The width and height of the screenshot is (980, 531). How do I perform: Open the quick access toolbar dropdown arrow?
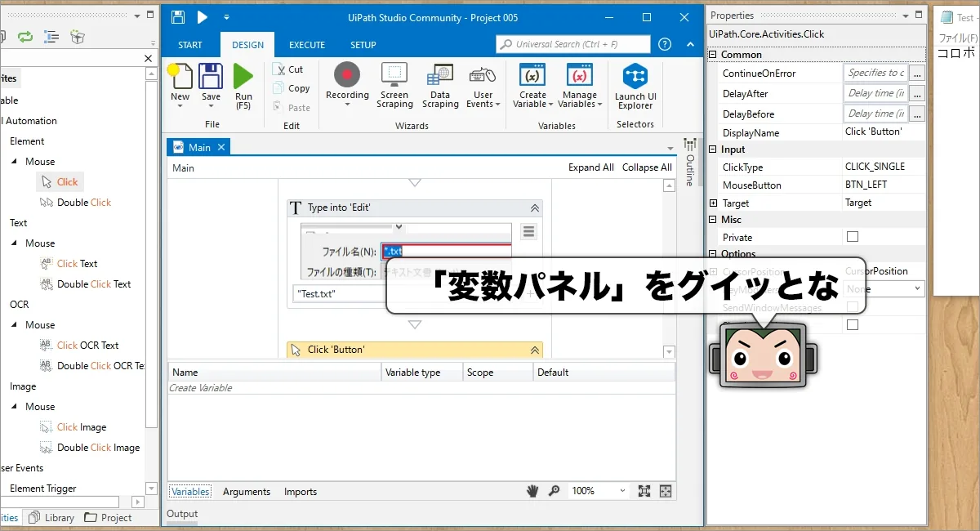pos(226,17)
